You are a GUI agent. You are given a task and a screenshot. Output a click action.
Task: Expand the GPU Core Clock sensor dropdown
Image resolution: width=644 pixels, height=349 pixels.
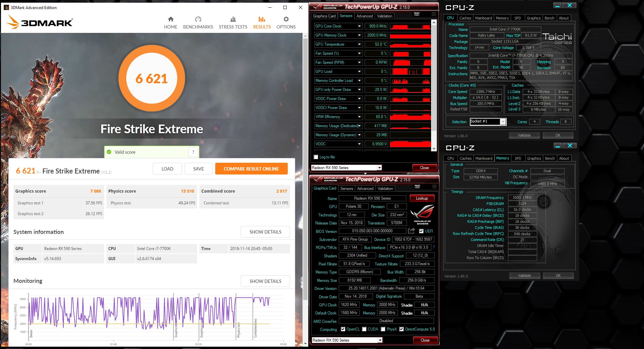[359, 26]
